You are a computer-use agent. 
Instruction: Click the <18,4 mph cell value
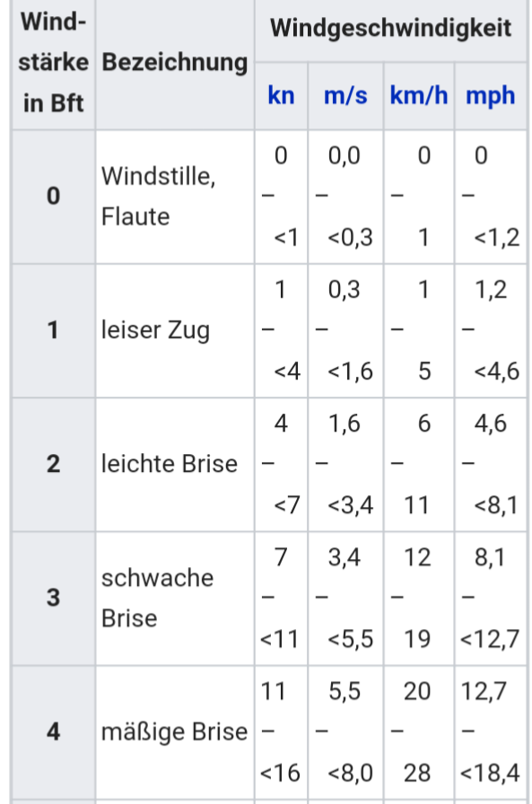pos(490,773)
